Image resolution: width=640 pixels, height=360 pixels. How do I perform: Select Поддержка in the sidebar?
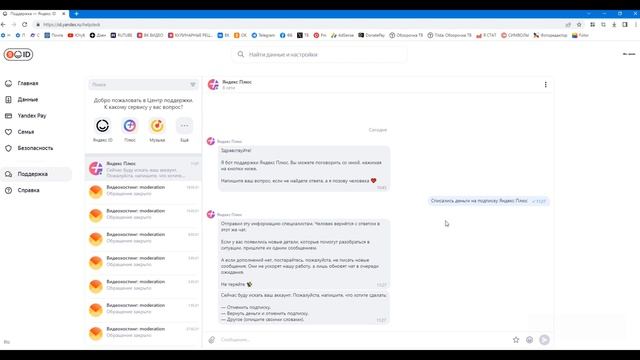click(x=36, y=174)
